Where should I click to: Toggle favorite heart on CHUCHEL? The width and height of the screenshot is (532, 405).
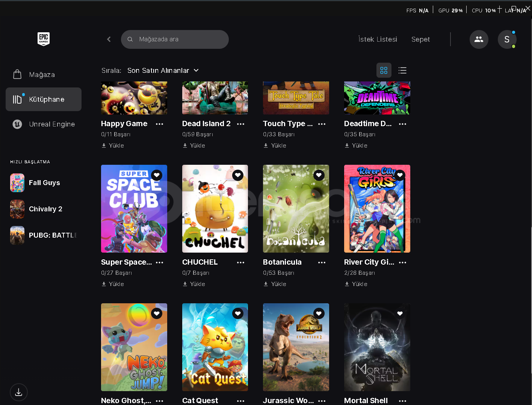pyautogui.click(x=238, y=175)
